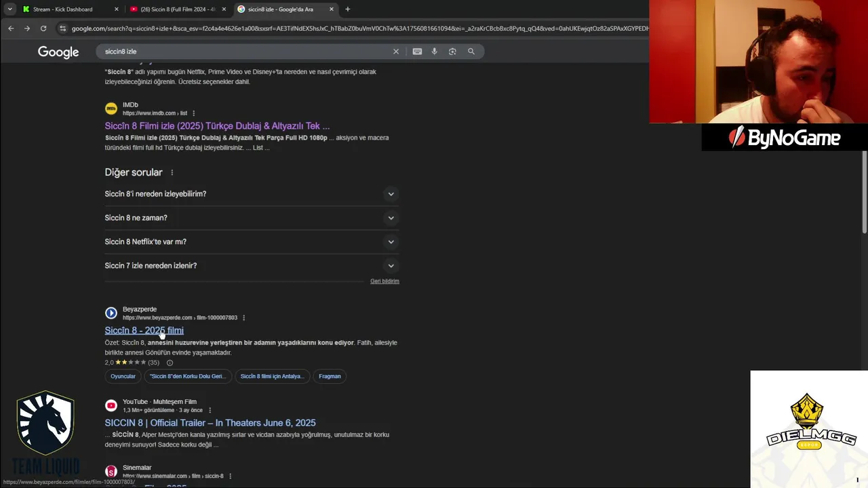The image size is (868, 488).
Task: Expand Siccin 8 Netflix'te var mı question
Action: click(x=250, y=241)
